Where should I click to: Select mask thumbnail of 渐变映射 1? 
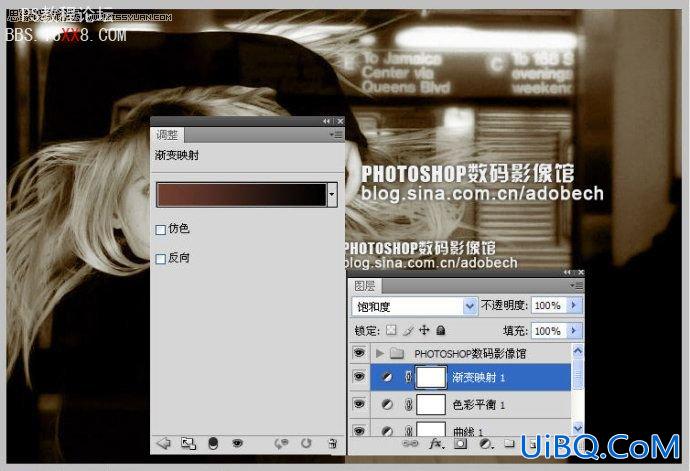pyautogui.click(x=431, y=377)
